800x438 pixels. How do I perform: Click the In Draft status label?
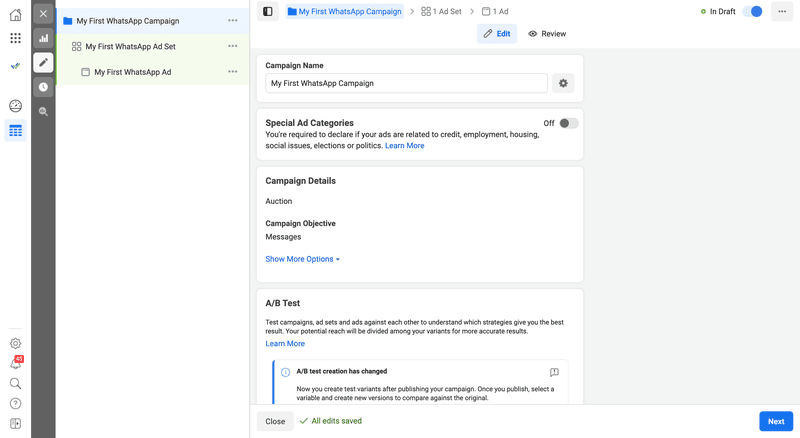(722, 11)
